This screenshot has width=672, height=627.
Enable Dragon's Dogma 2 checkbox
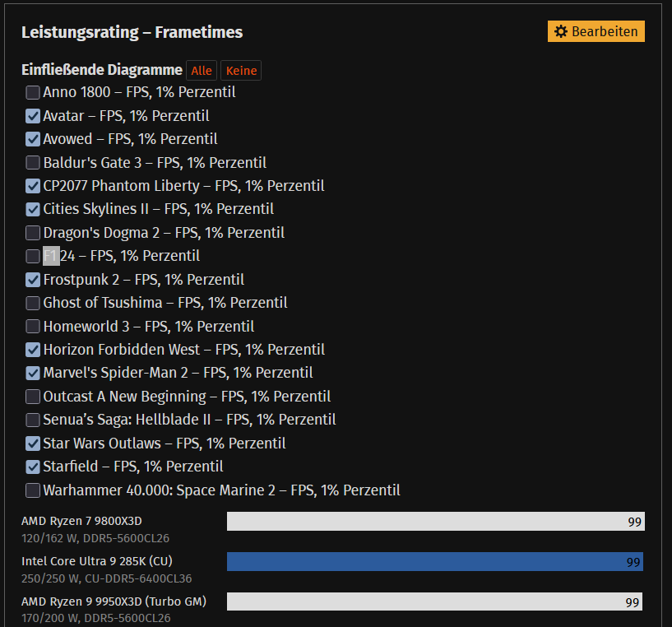33,233
